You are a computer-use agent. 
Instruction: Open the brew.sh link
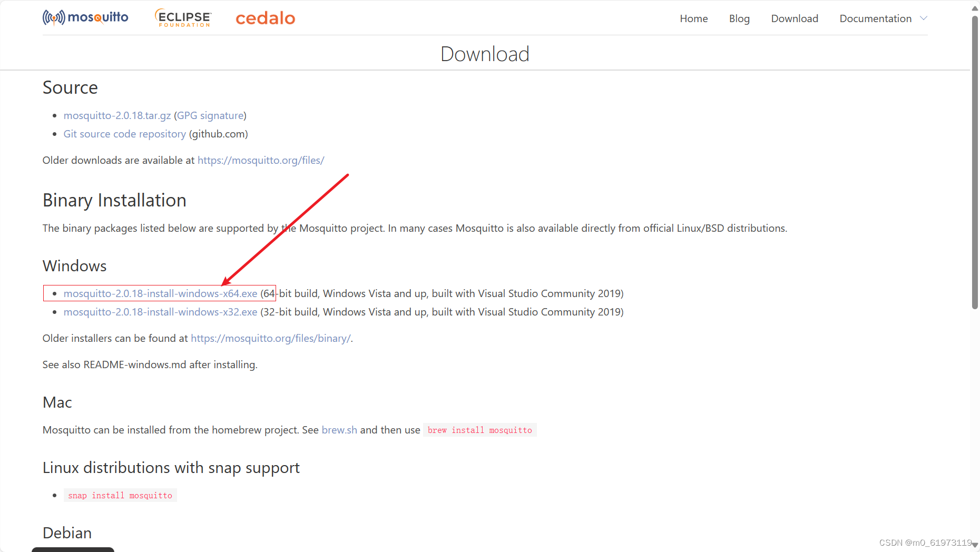339,430
